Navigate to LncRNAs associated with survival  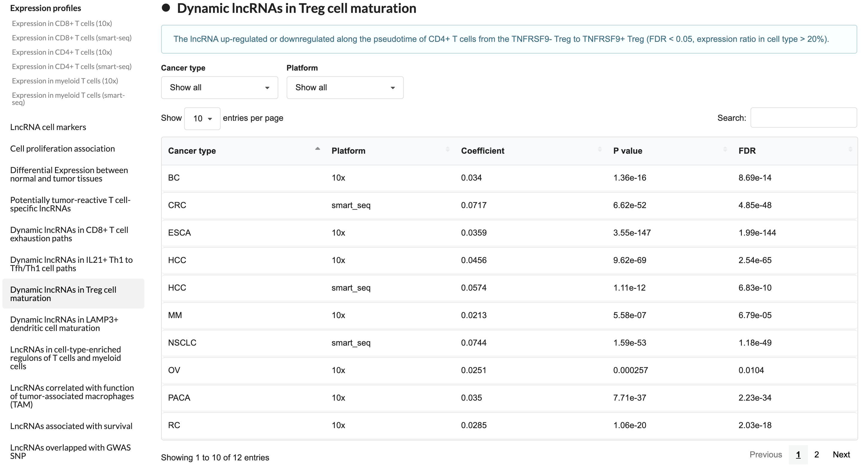pos(71,426)
